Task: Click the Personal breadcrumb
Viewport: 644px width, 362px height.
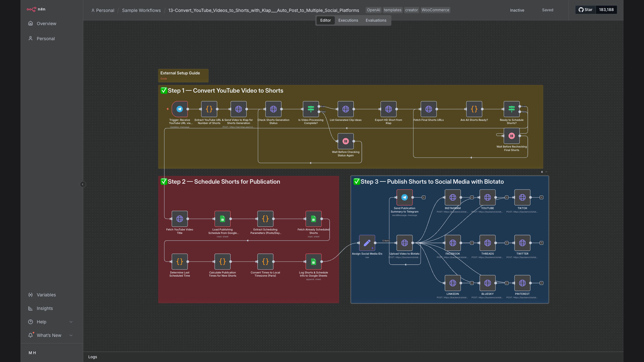Action: [x=103, y=10]
